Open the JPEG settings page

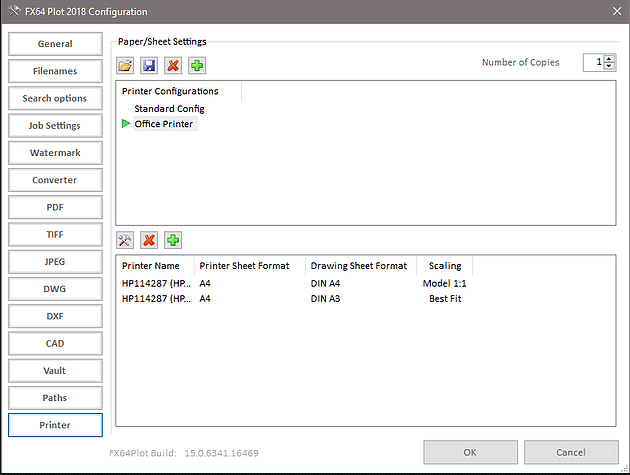55,262
